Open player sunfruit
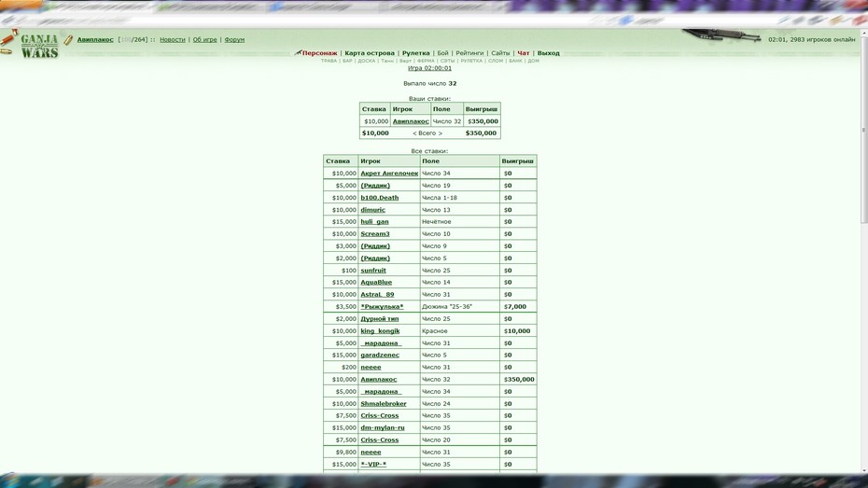868x488 pixels. pyautogui.click(x=373, y=271)
